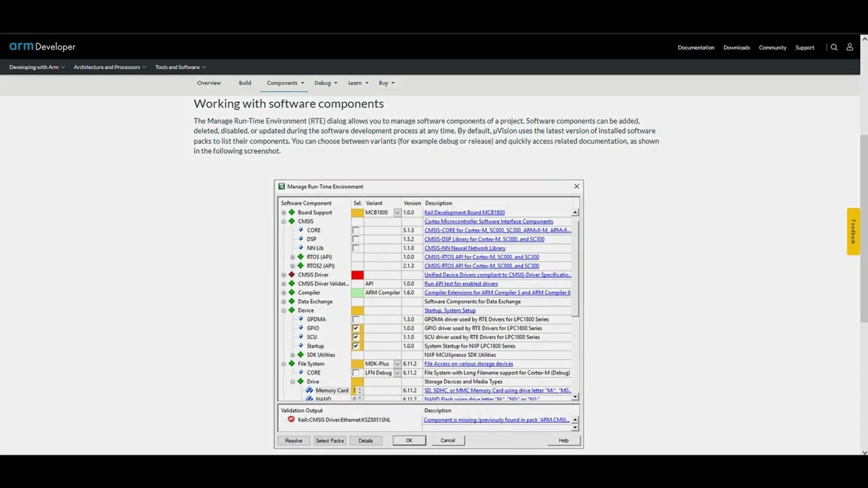
Task: Expand the RTOS (API) node
Action: point(292,258)
